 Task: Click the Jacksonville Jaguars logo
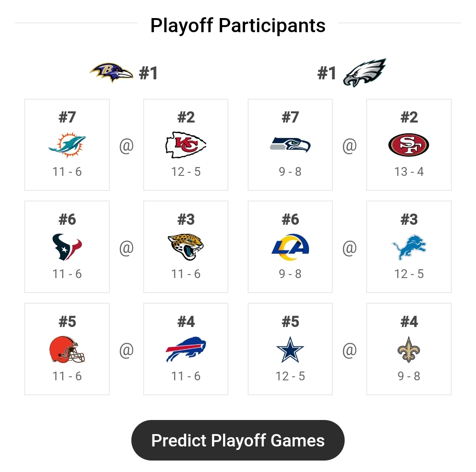pyautogui.click(x=186, y=247)
